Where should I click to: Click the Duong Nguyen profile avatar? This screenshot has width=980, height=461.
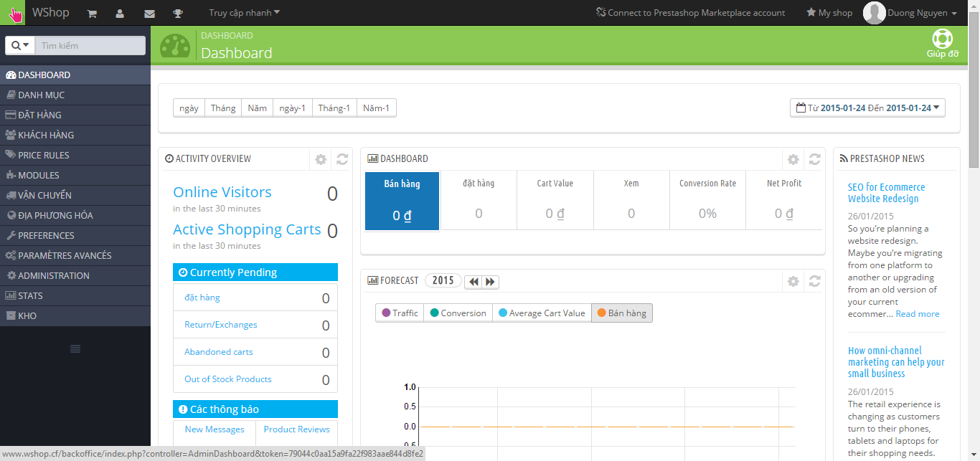874,13
